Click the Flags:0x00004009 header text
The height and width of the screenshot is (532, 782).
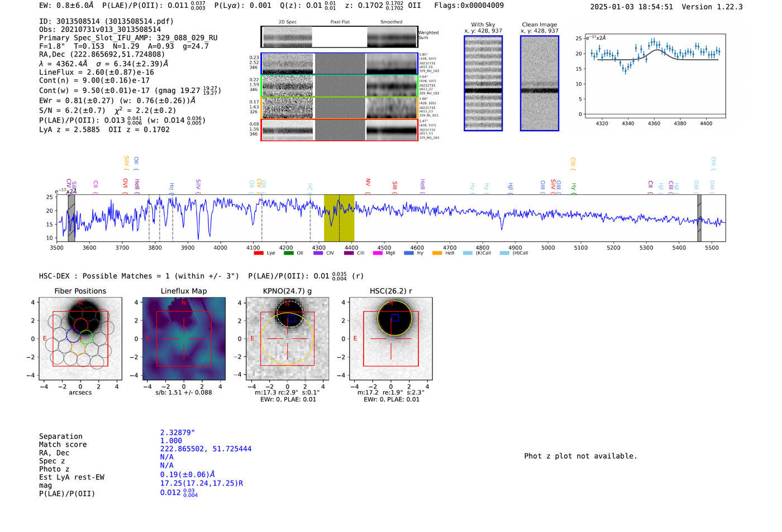[x=469, y=6]
